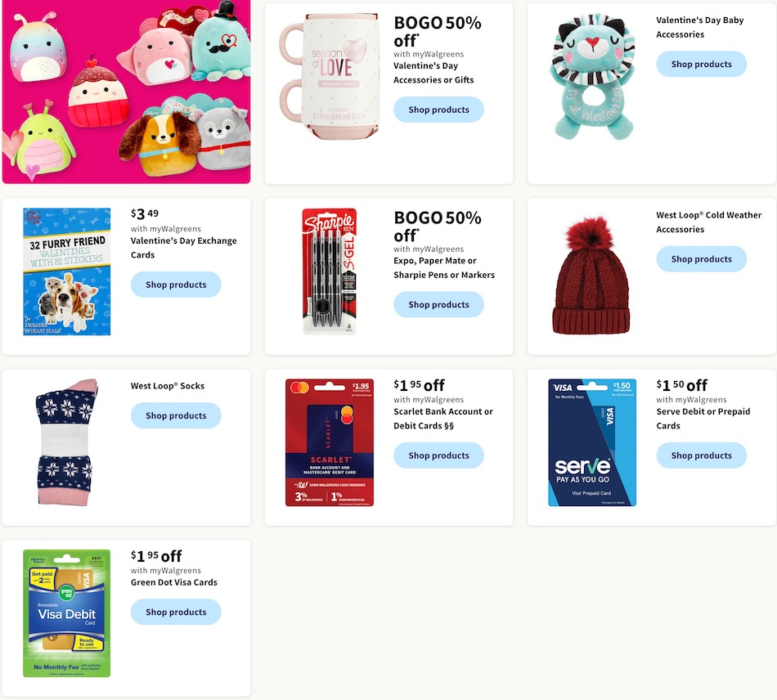
Task: Shop products for West Loop Socks
Action: (176, 415)
